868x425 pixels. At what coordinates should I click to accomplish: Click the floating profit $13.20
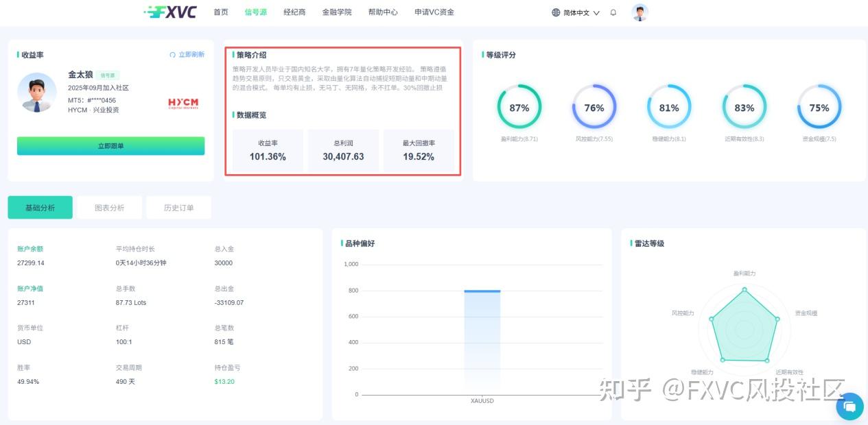click(x=224, y=382)
